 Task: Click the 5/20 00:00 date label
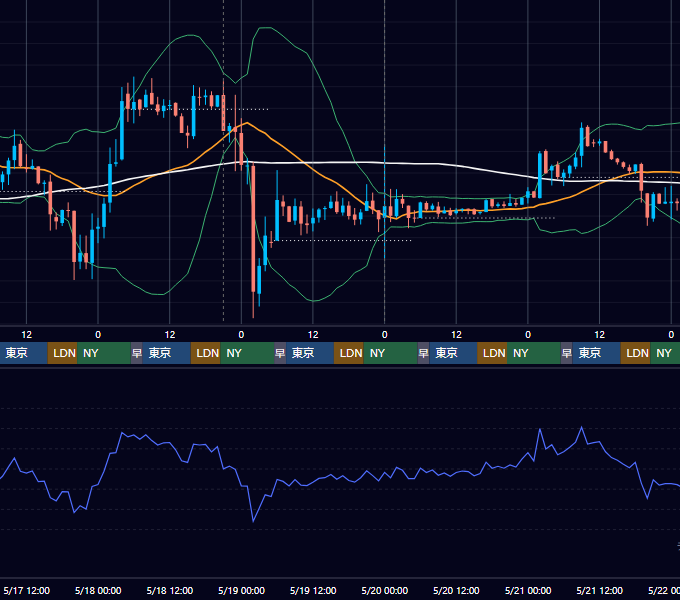coord(385,590)
